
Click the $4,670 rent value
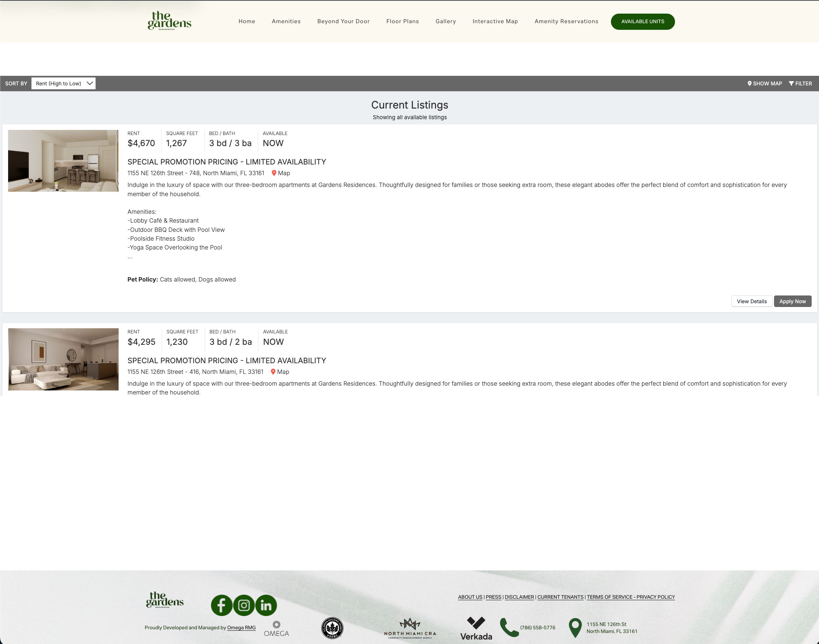tap(141, 143)
